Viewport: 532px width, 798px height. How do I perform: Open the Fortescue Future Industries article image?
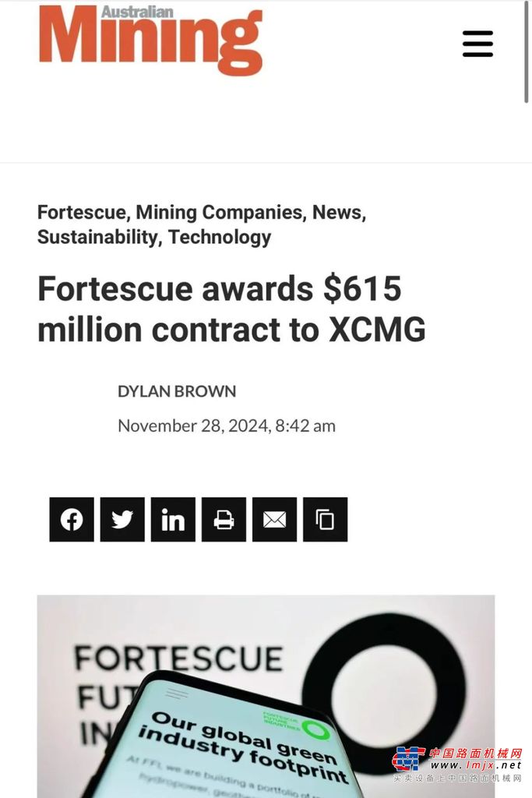click(266, 696)
